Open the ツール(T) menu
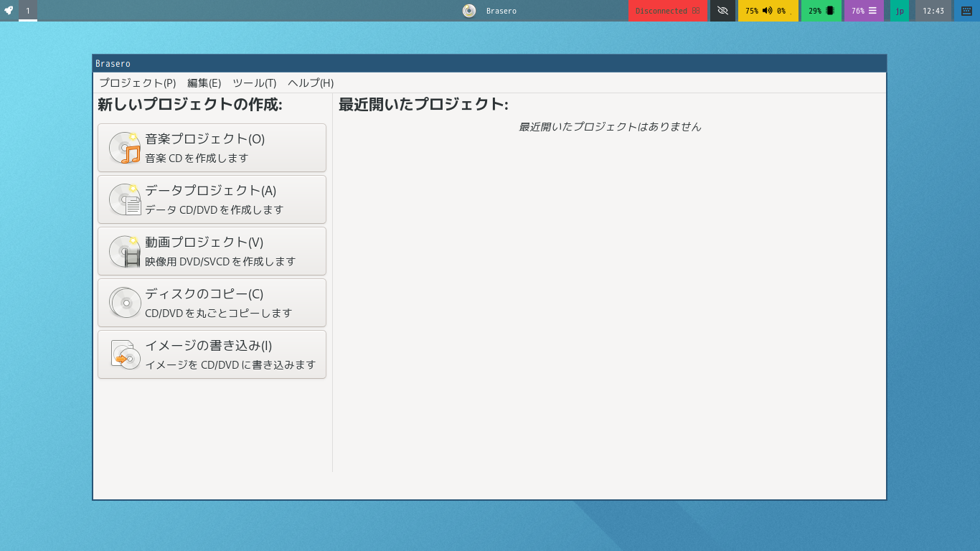This screenshot has height=551, width=980. coord(254,83)
